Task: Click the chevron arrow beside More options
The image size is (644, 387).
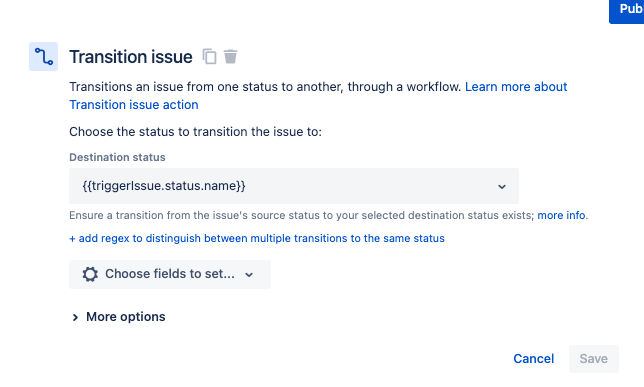Action: click(75, 317)
